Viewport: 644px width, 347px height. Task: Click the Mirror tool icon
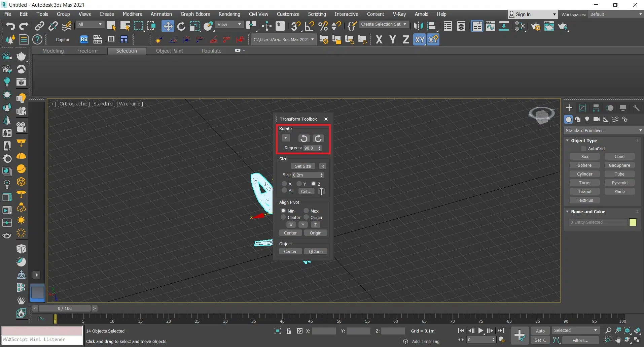coord(418,26)
